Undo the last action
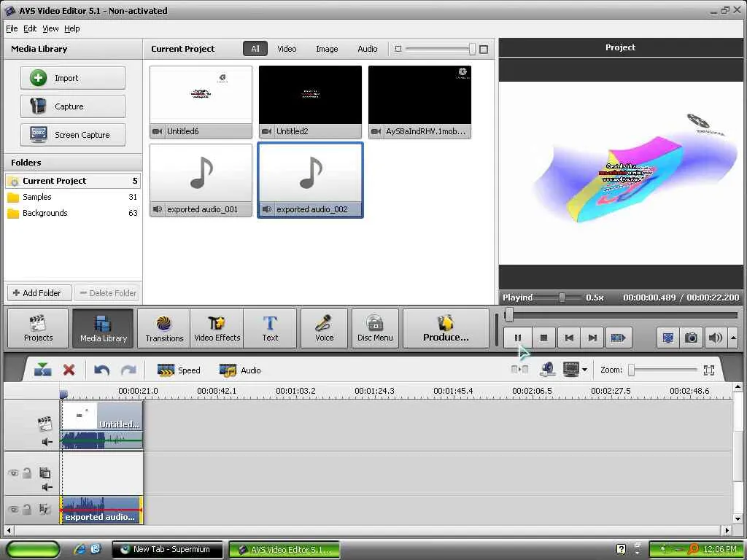The width and height of the screenshot is (747, 560). coord(101,370)
